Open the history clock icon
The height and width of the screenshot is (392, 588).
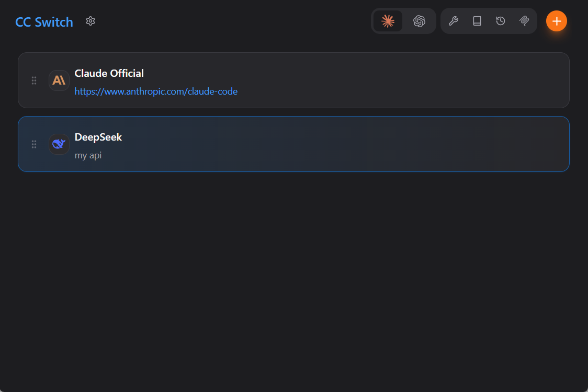[501, 21]
